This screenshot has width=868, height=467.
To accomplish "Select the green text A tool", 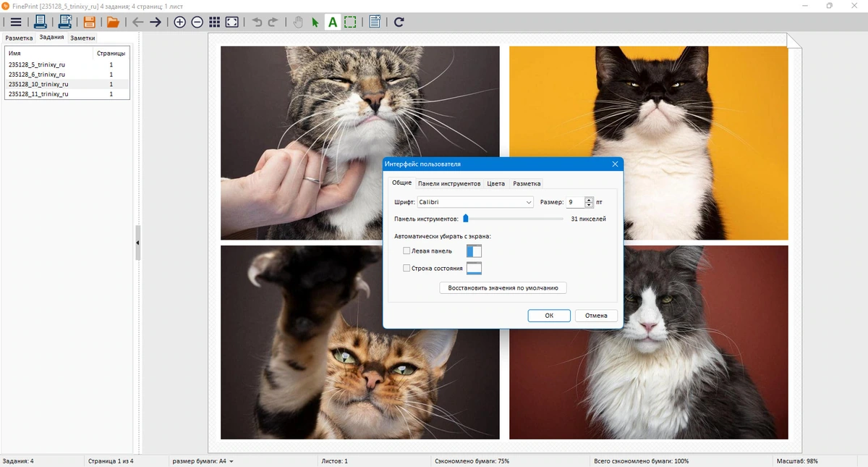I will click(333, 22).
